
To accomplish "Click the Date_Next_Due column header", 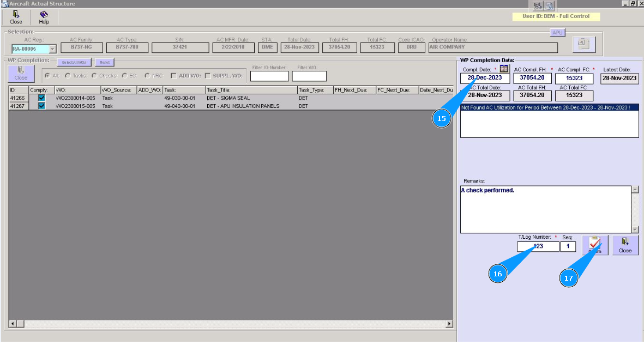I will [x=436, y=90].
